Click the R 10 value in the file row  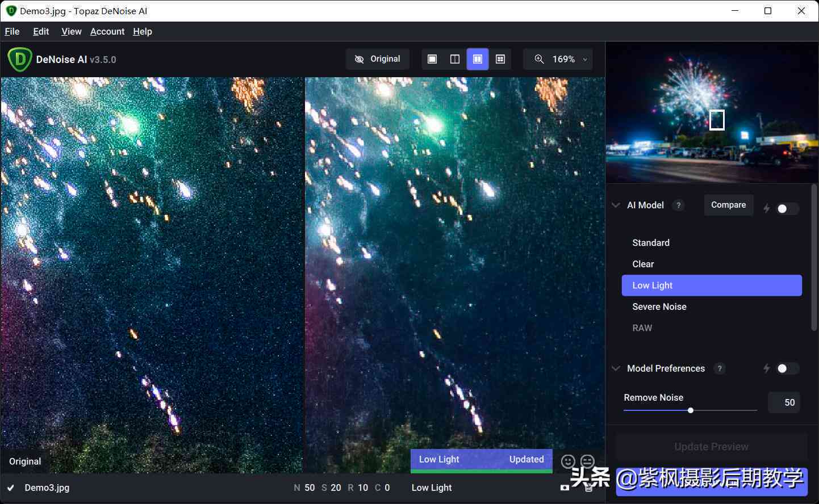point(358,488)
